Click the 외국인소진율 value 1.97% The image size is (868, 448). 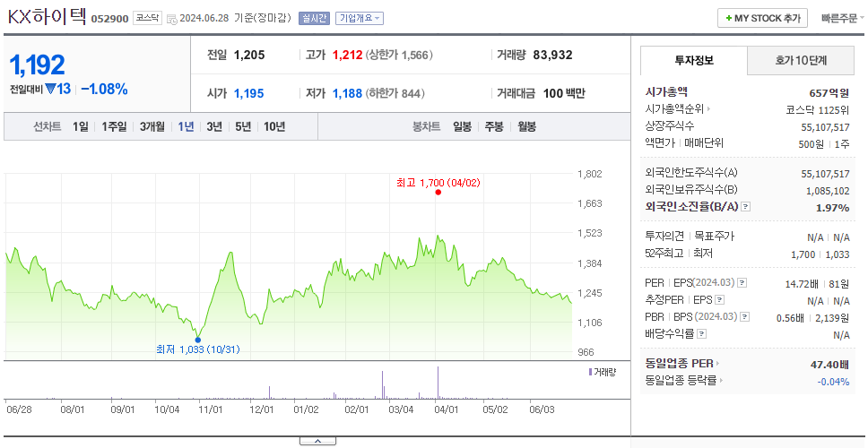[832, 207]
